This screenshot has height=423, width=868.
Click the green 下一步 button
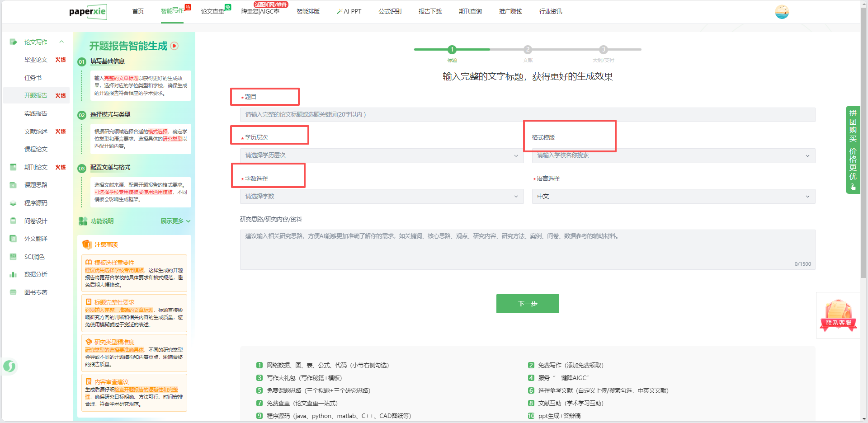[528, 304]
